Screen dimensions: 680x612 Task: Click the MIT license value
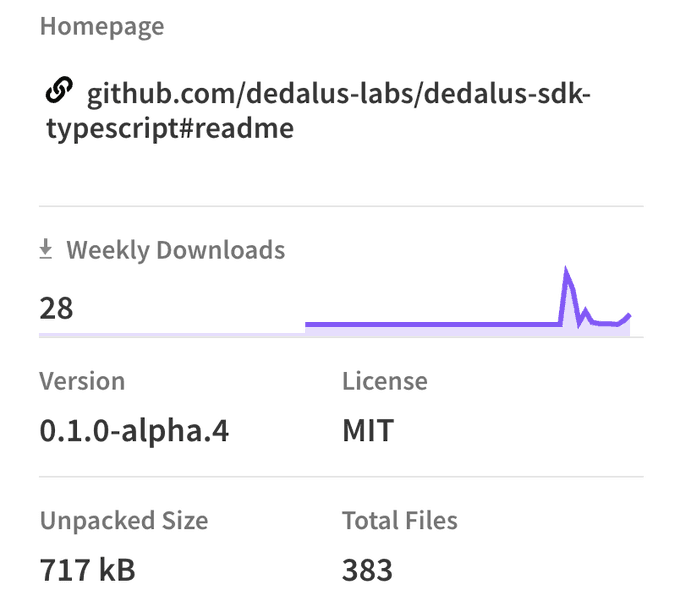[x=368, y=431]
